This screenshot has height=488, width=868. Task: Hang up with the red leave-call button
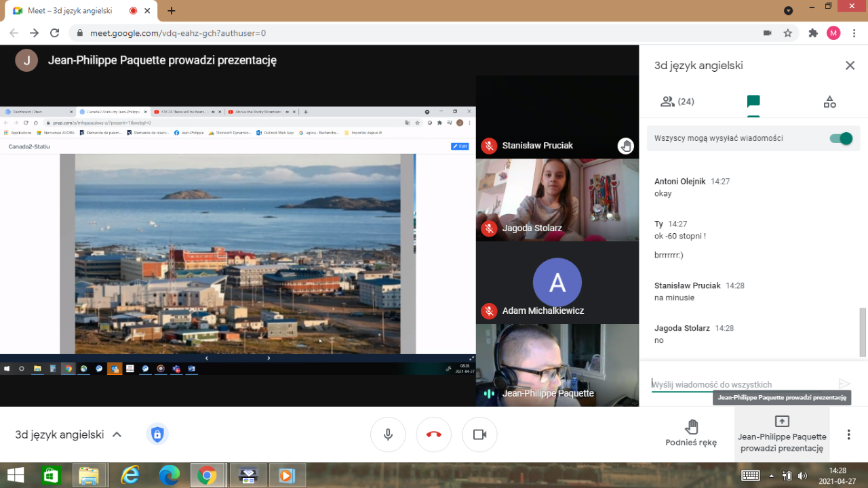(434, 434)
